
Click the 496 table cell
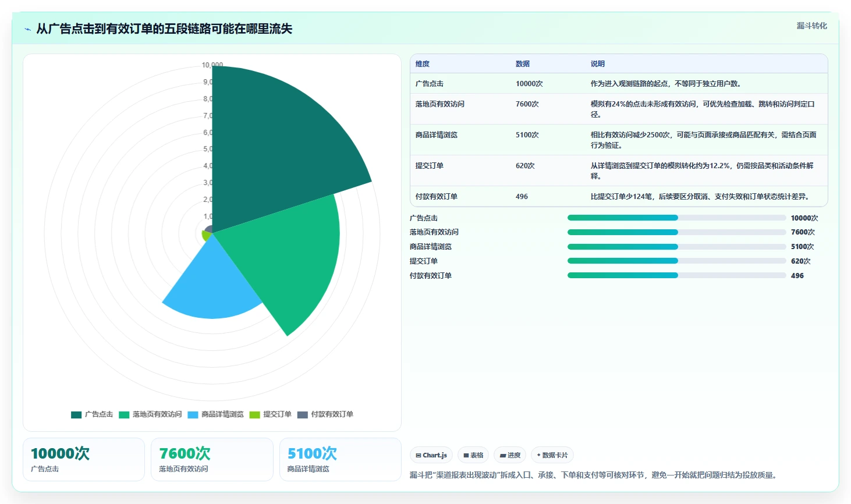click(522, 197)
